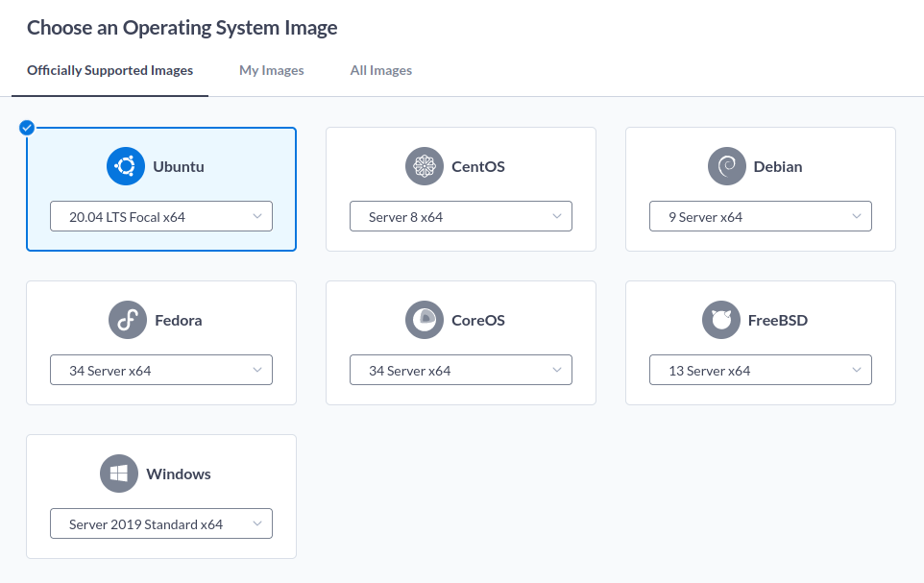Open the Ubuntu 20.04 LTS Focal version dropdown
Screen dimensions: 924x583
[161, 216]
